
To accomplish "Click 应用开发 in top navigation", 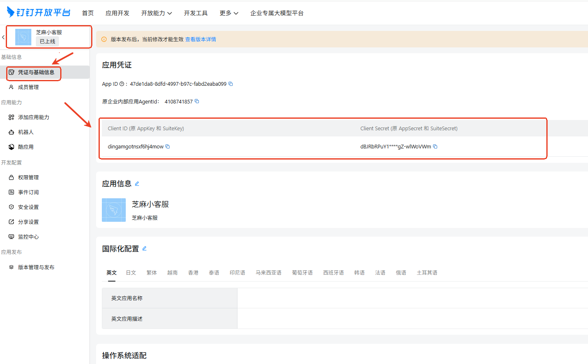I will pyautogui.click(x=118, y=13).
